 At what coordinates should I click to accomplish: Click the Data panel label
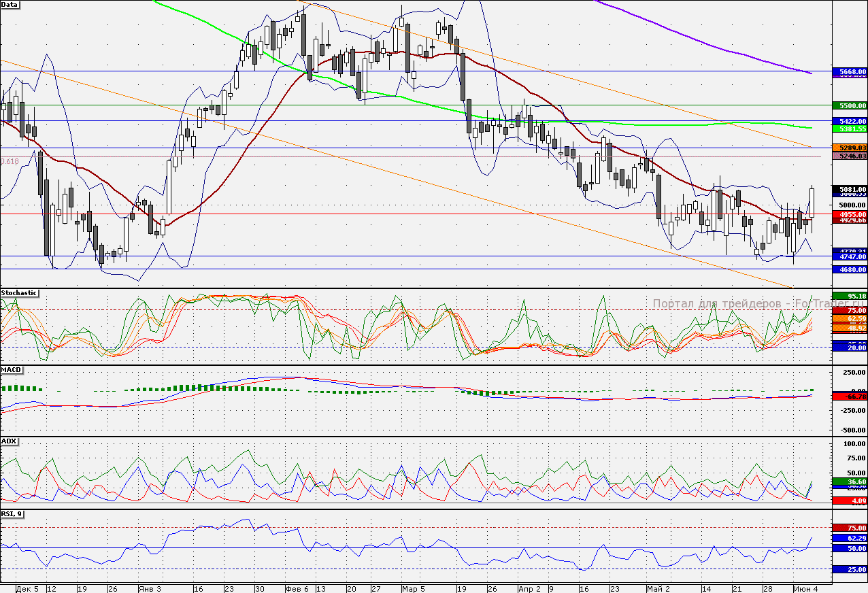click(10, 4)
